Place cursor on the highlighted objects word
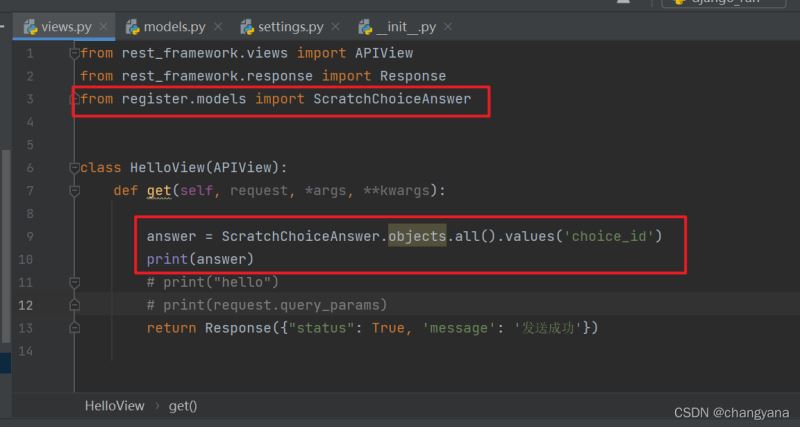The image size is (800, 427). (417, 237)
